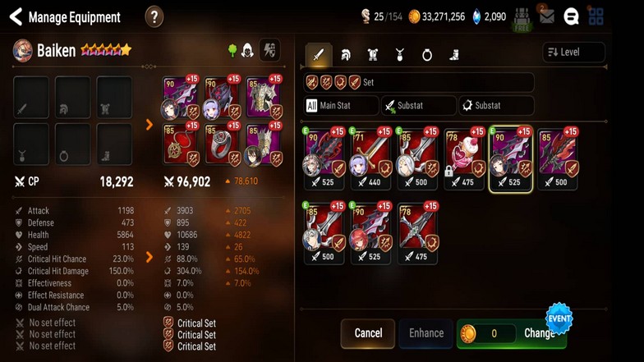This screenshot has width=644, height=362.
Task: Open the chat bubble icon
Action: pos(571,16)
